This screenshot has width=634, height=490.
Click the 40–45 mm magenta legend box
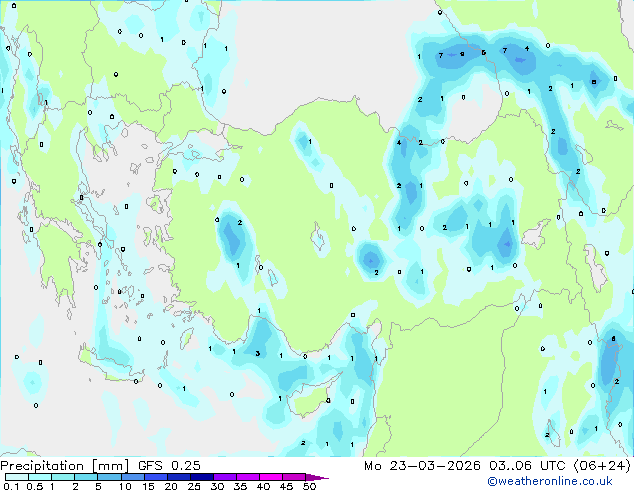[270, 477]
